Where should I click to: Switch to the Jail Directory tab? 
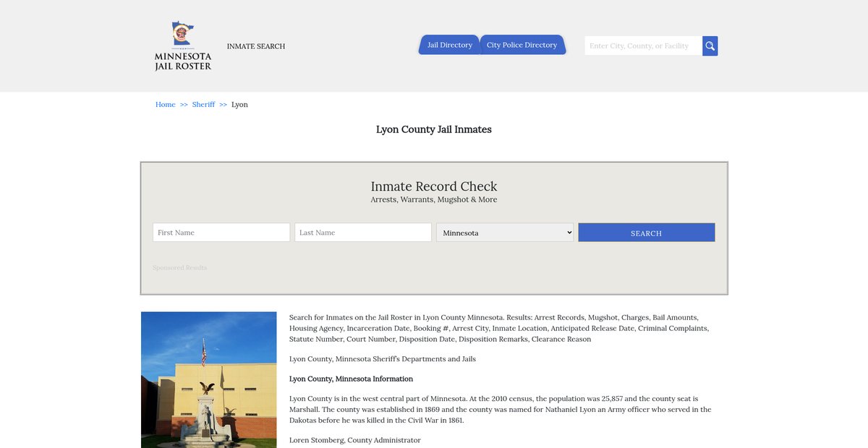[449, 45]
